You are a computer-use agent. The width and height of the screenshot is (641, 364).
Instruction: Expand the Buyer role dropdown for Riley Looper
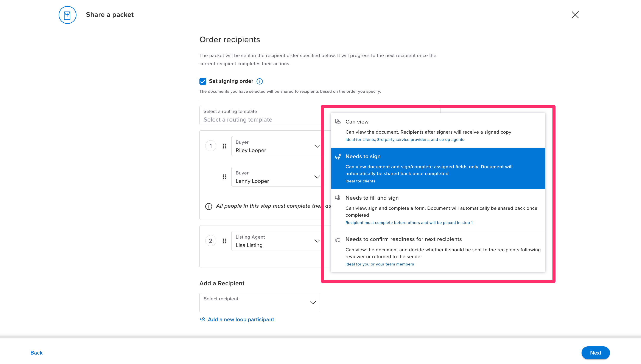[317, 146]
